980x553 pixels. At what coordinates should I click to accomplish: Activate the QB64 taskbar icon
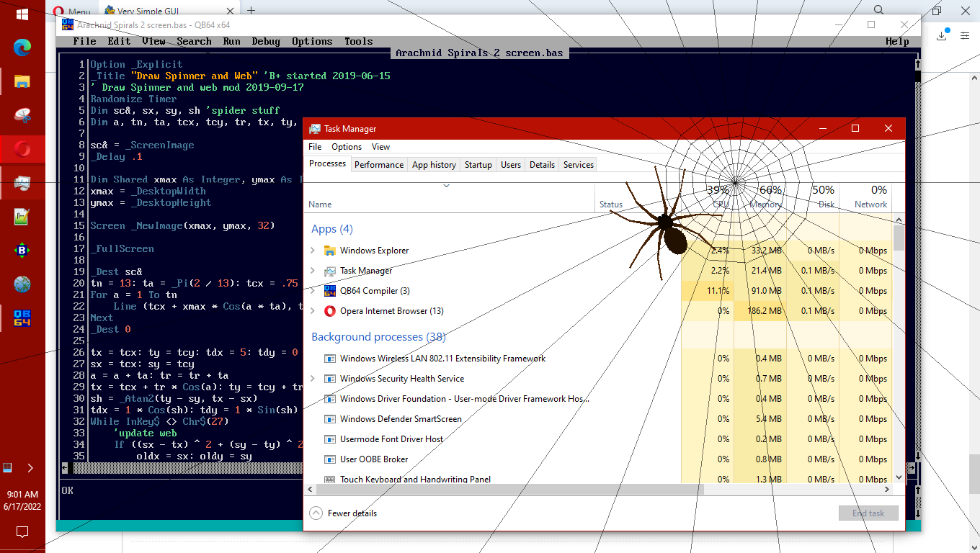22,318
